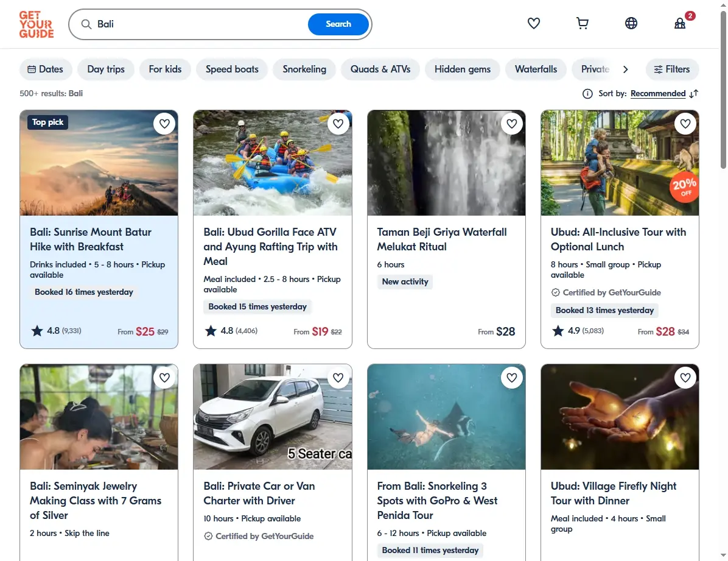Image resolution: width=728 pixels, height=561 pixels.
Task: Open Ubud Gorilla Face ATV and Rafting title
Action: pos(271,247)
